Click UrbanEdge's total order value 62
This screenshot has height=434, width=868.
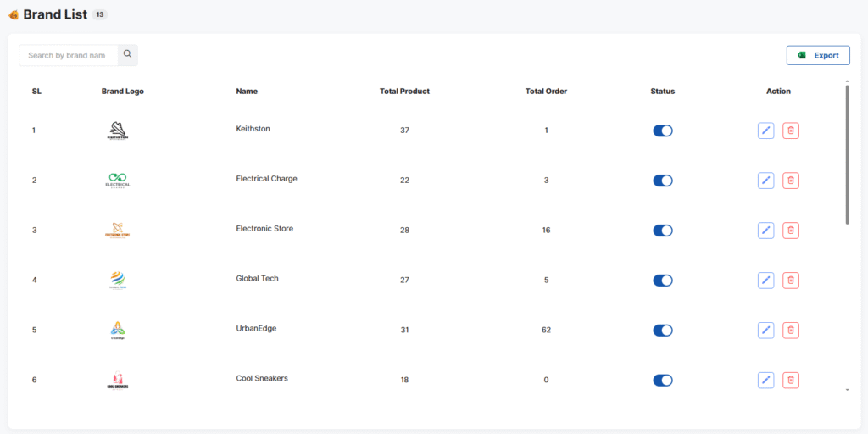[x=547, y=331]
